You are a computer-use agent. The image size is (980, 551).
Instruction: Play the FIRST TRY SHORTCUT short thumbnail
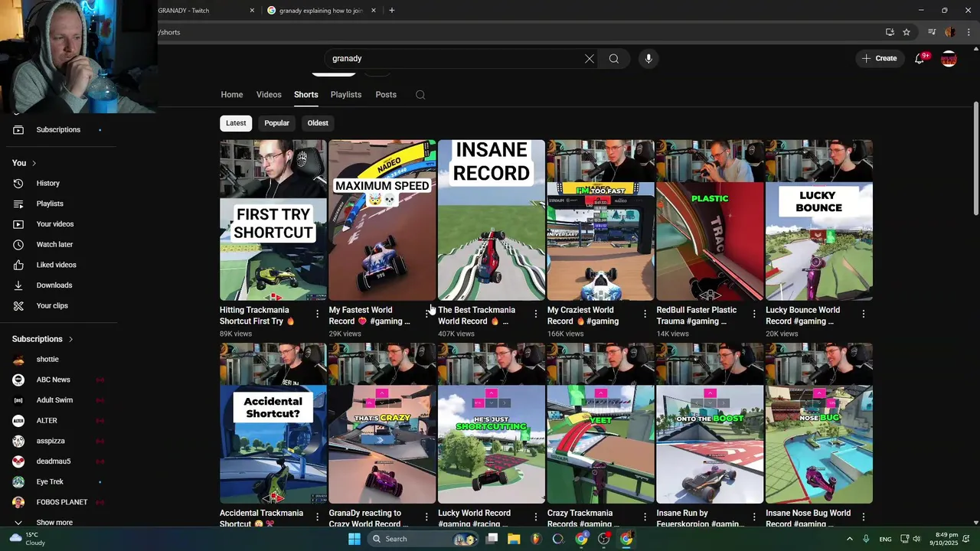point(273,220)
